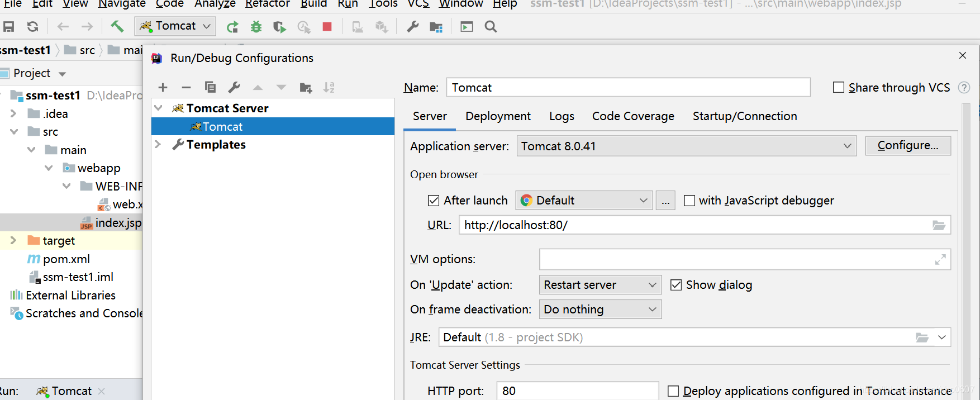Rerun Tomcat with the green run icon

[232, 26]
